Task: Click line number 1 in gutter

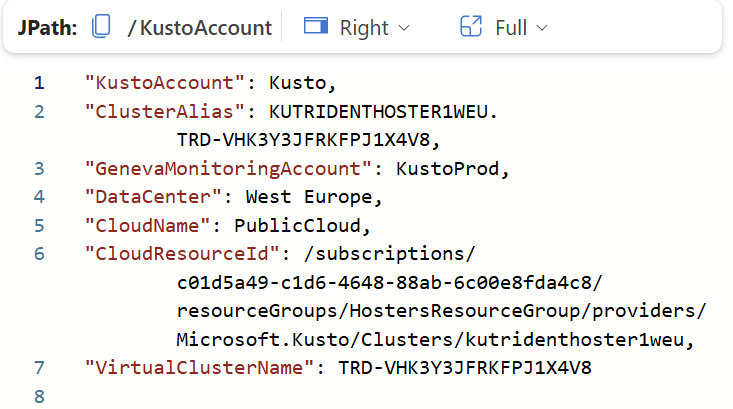Action: tap(39, 82)
